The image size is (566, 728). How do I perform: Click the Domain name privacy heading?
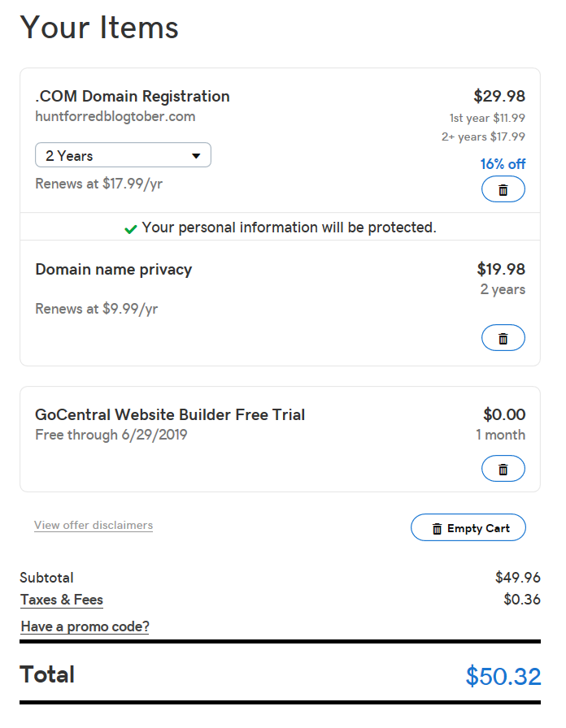click(114, 270)
